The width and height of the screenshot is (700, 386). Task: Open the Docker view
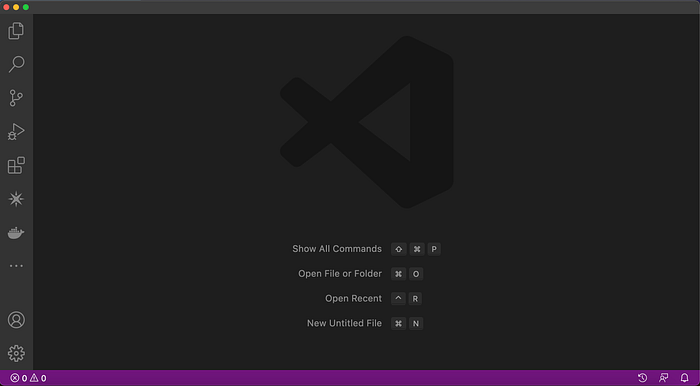[x=16, y=232]
